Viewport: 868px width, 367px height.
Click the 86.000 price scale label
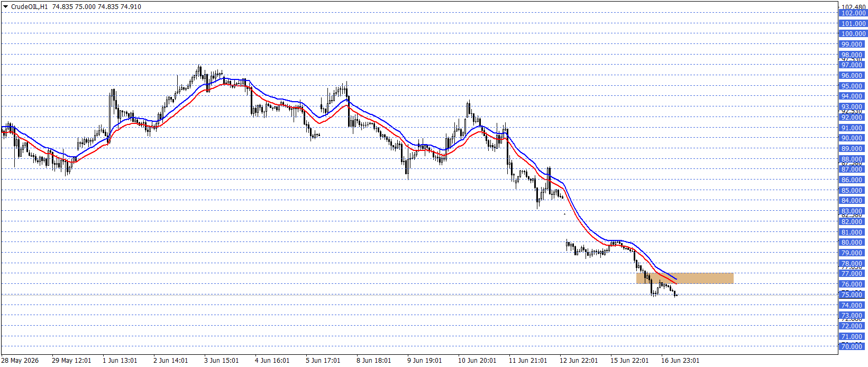click(x=853, y=180)
